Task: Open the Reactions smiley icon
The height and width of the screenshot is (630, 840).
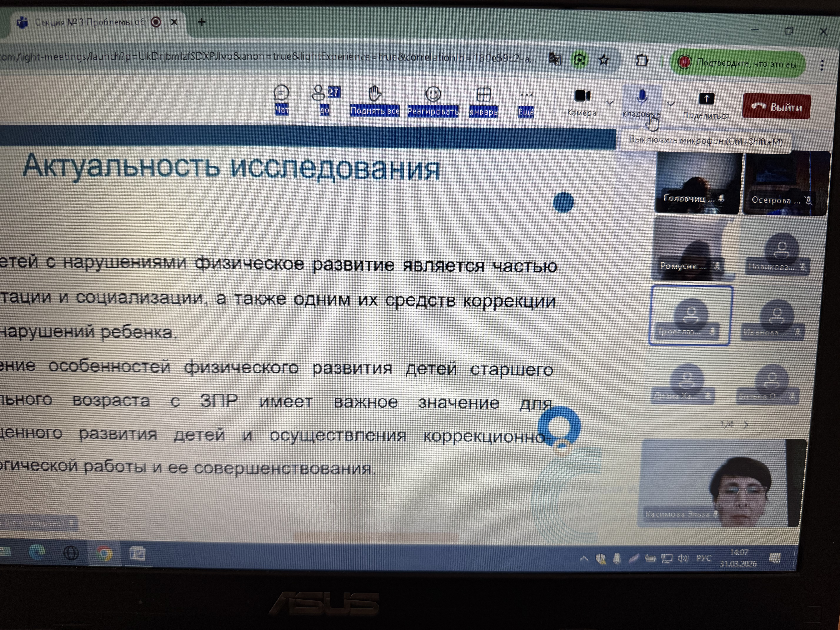Action: [433, 94]
